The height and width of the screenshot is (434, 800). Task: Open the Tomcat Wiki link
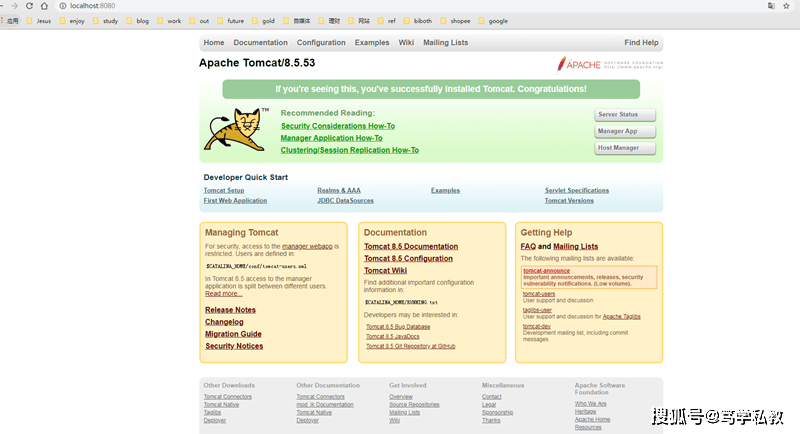[x=385, y=270]
